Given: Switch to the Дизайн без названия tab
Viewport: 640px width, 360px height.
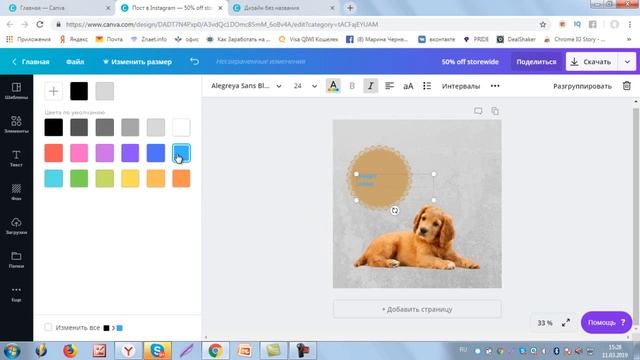Looking at the screenshot, I should pyautogui.click(x=283, y=8).
